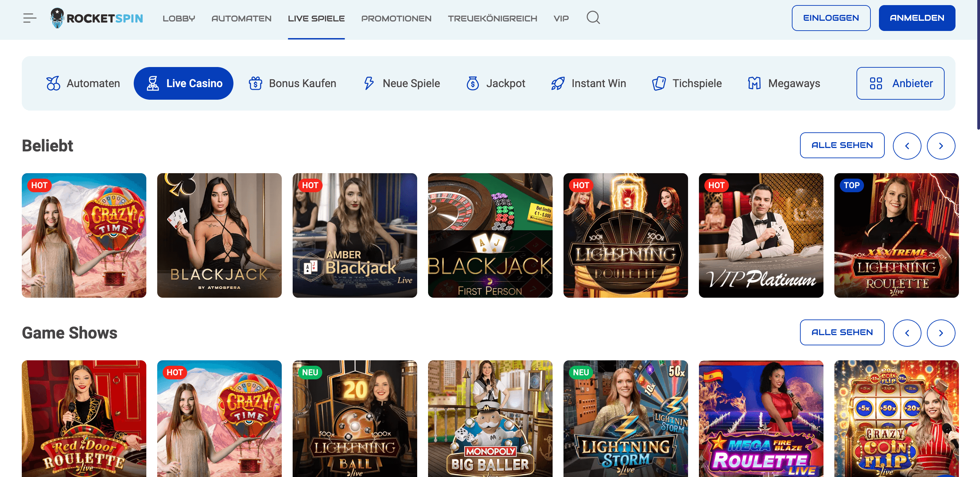See all Game Shows via Alle Sehen
The width and height of the screenshot is (980, 477).
coord(842,332)
